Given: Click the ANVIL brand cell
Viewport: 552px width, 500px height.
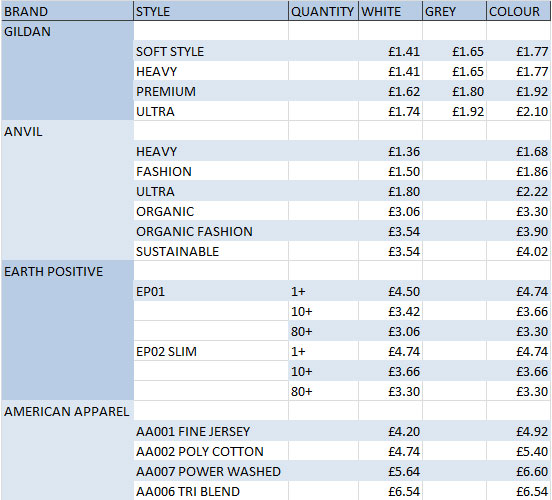Looking at the screenshot, I should pyautogui.click(x=68, y=131).
